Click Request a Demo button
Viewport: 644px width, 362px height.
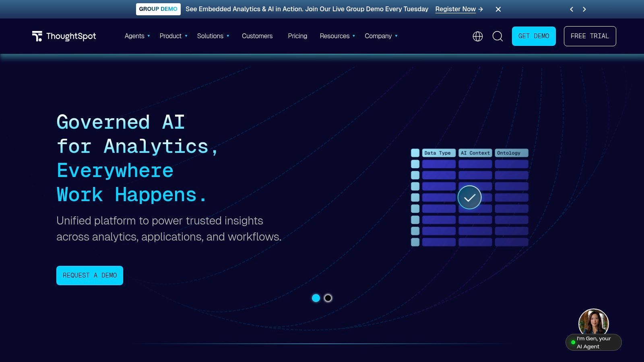[x=90, y=276]
